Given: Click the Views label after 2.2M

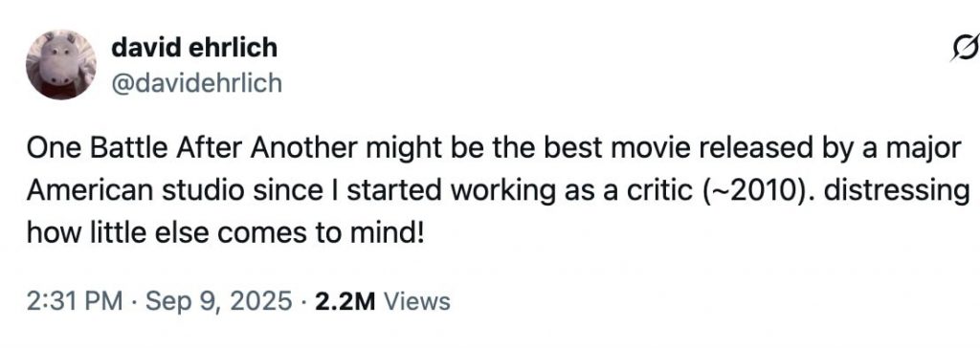Looking at the screenshot, I should [x=417, y=301].
